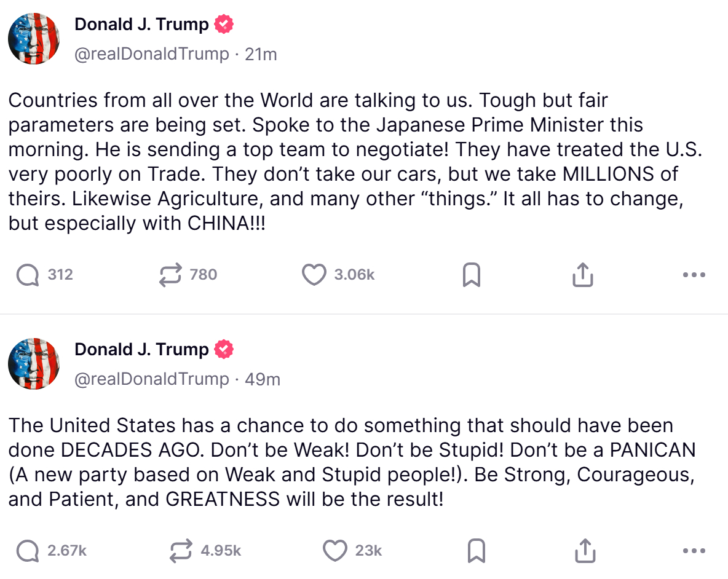This screenshot has width=728, height=579.
Task: Bookmark the DECADES AGO post
Action: click(x=477, y=551)
